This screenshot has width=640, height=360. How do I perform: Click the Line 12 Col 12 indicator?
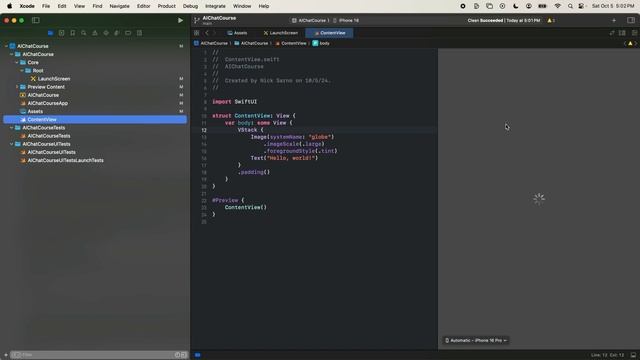607,355
